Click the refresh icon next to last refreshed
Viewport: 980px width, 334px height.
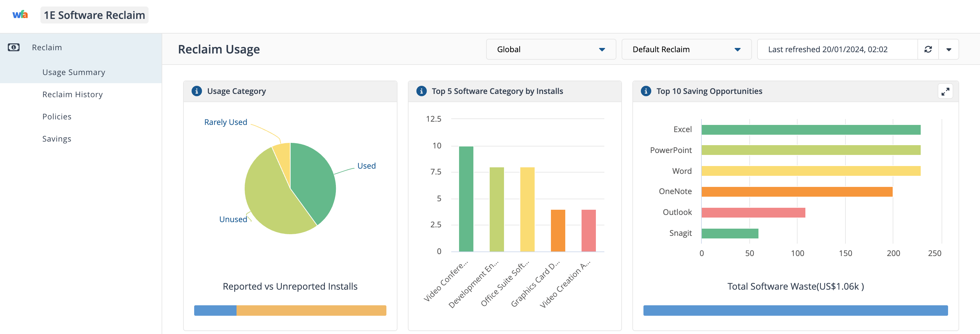tap(928, 49)
